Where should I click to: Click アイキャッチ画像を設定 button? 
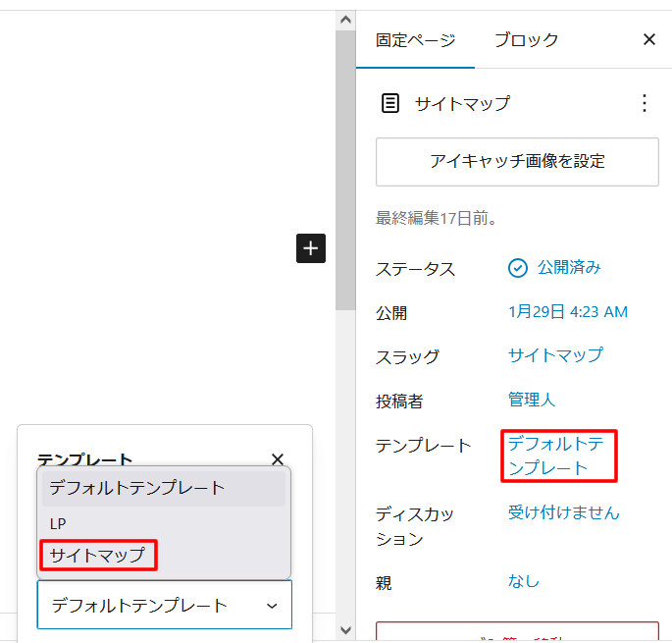point(517,162)
